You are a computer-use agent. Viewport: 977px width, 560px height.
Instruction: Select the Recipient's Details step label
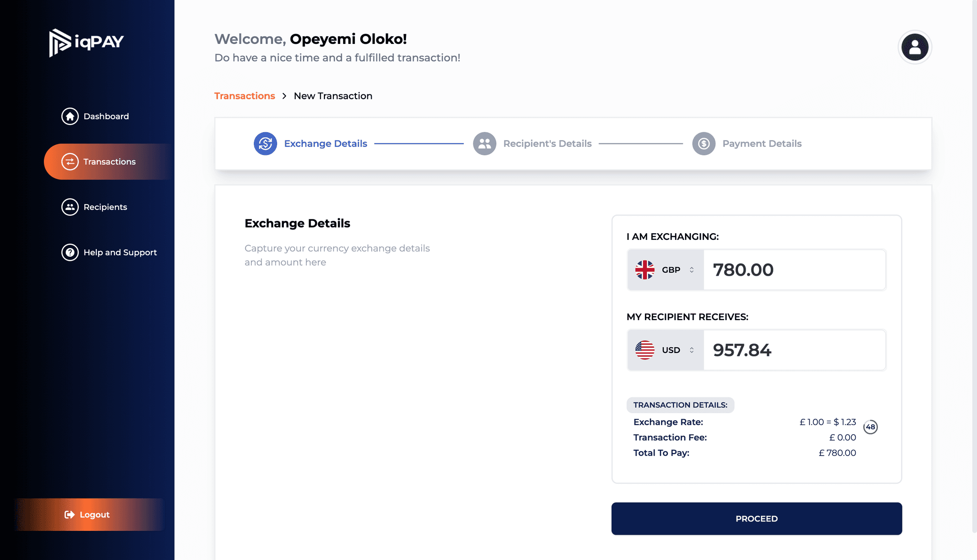point(547,144)
